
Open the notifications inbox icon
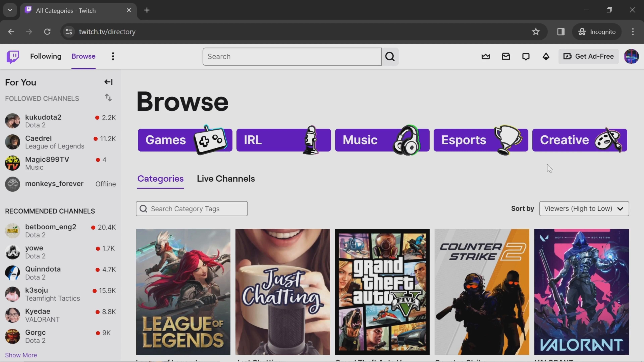[x=505, y=56]
